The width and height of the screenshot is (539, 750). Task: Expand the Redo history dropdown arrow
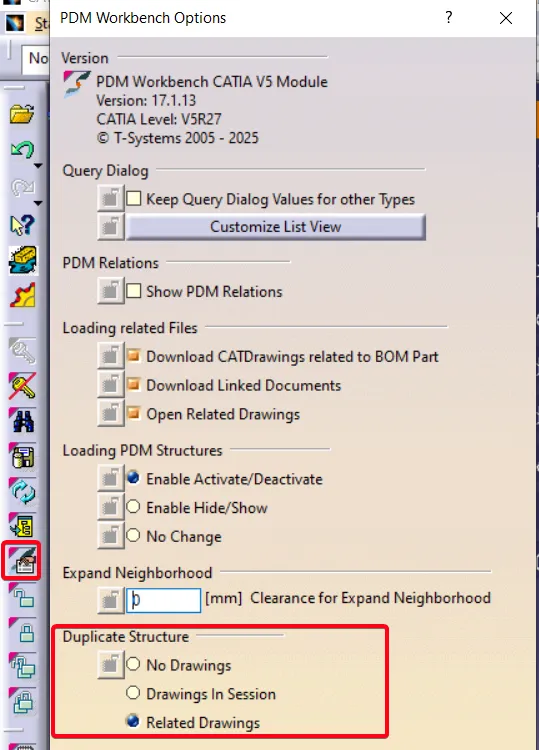(x=38, y=203)
